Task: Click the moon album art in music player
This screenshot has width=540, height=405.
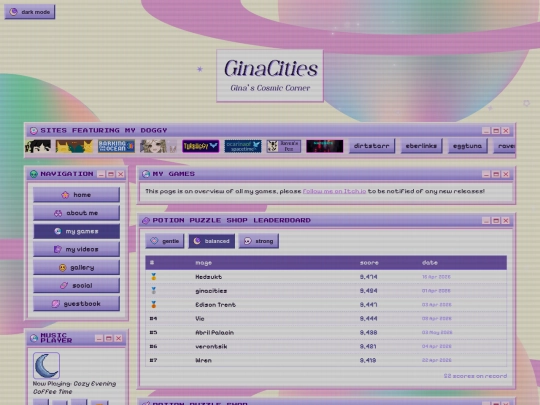Action: (46, 365)
